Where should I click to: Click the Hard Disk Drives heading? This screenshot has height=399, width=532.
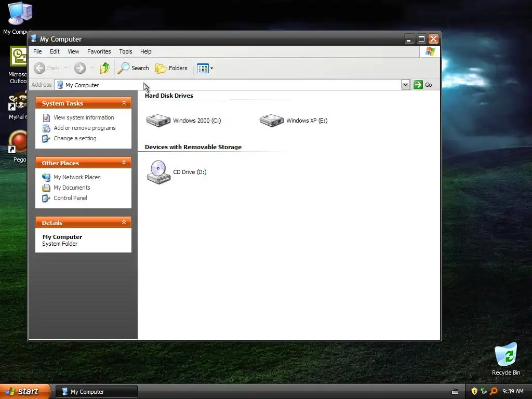(x=169, y=96)
